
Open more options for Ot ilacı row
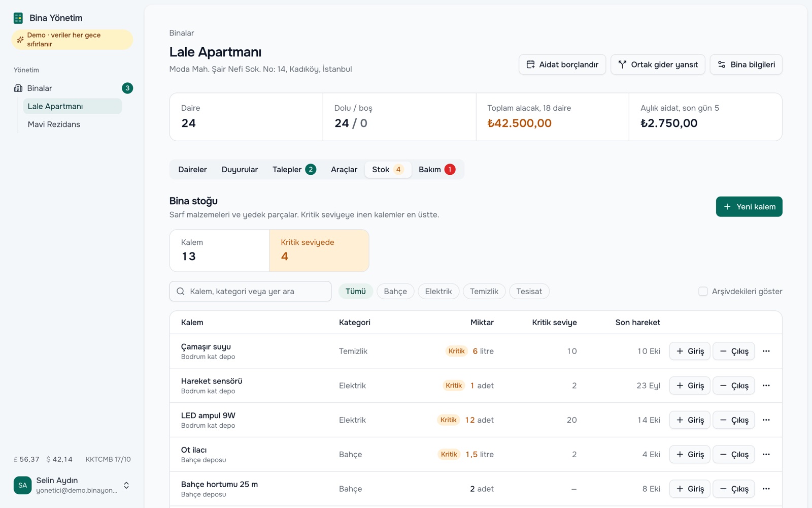tap(766, 455)
